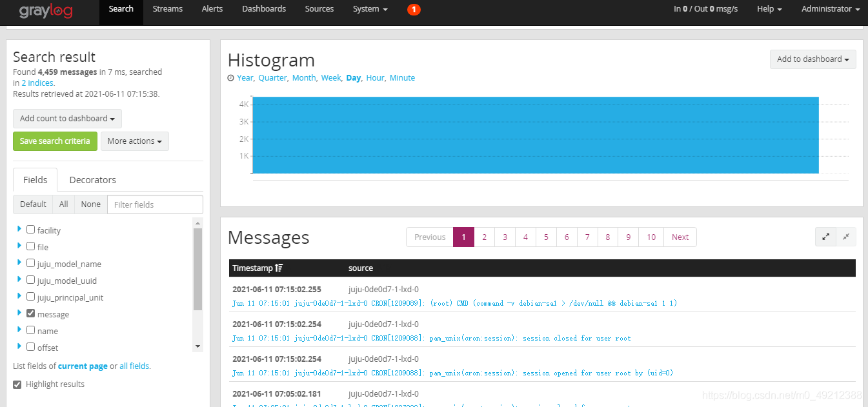Image resolution: width=868 pixels, height=407 pixels.
Task: Go to messages page 5
Action: (546, 237)
